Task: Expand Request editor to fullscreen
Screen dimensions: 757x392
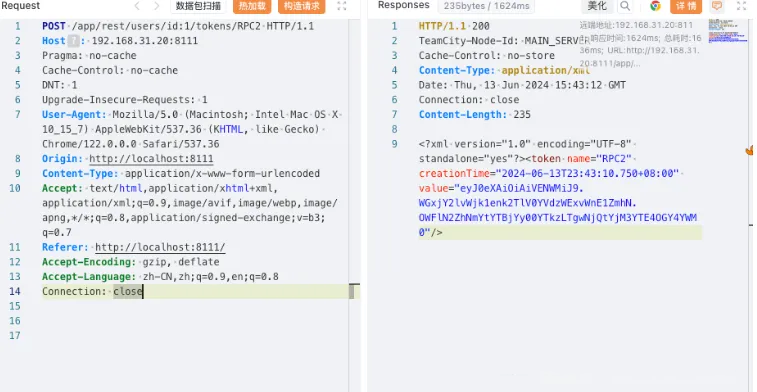Action: pyautogui.click(x=342, y=6)
